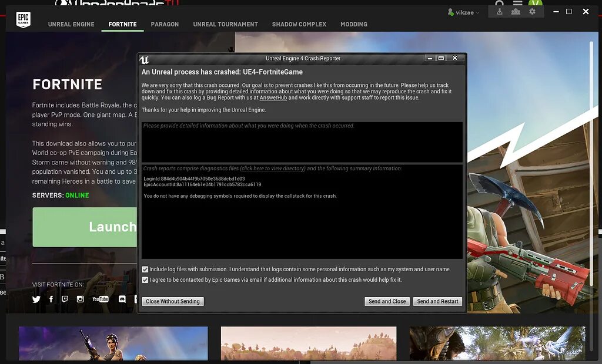Open the Shadow Complex tab
This screenshot has height=364, width=602.
[x=299, y=24]
